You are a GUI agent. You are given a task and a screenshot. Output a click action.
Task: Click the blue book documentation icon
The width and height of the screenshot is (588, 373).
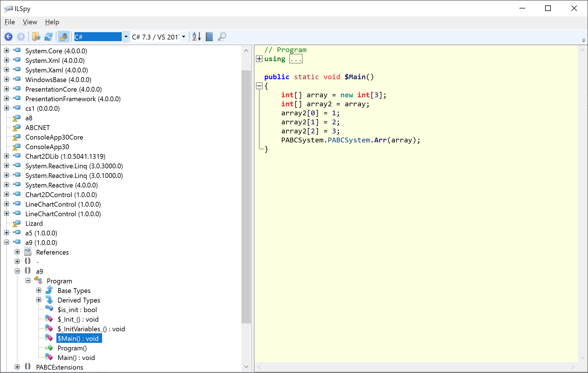tap(209, 37)
